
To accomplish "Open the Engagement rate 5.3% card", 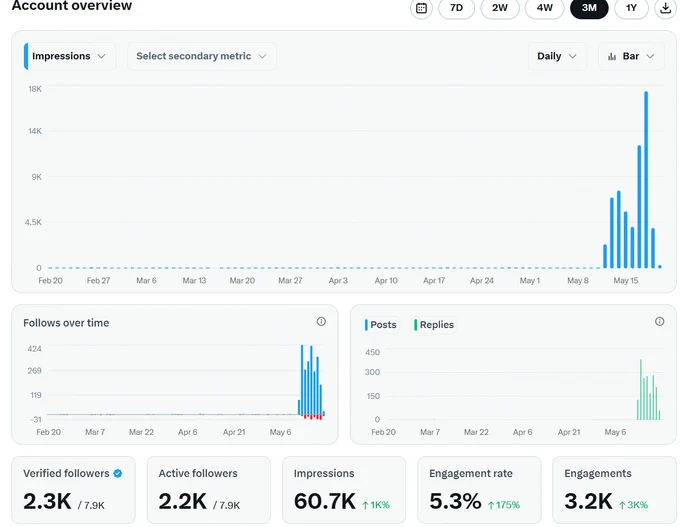I will tap(479, 490).
